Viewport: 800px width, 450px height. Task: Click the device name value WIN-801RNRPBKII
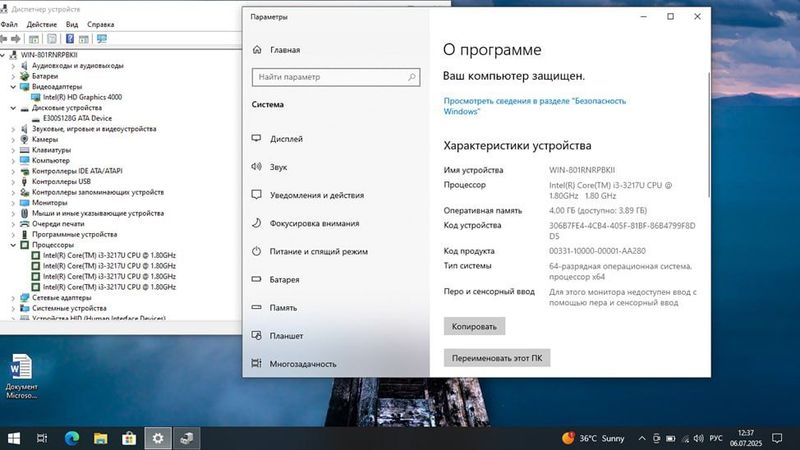[x=582, y=170]
